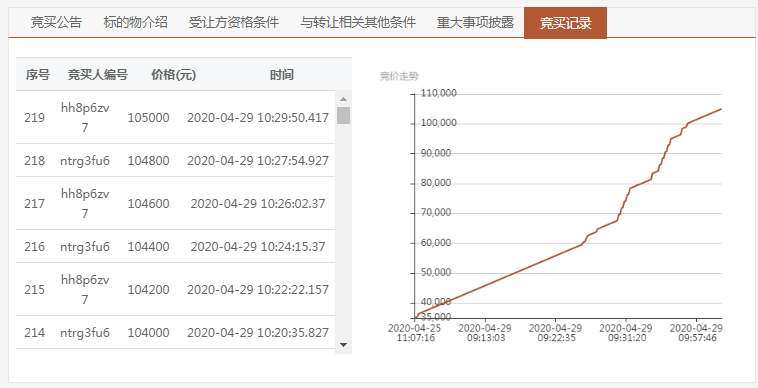Select bid row number 219

[175, 117]
